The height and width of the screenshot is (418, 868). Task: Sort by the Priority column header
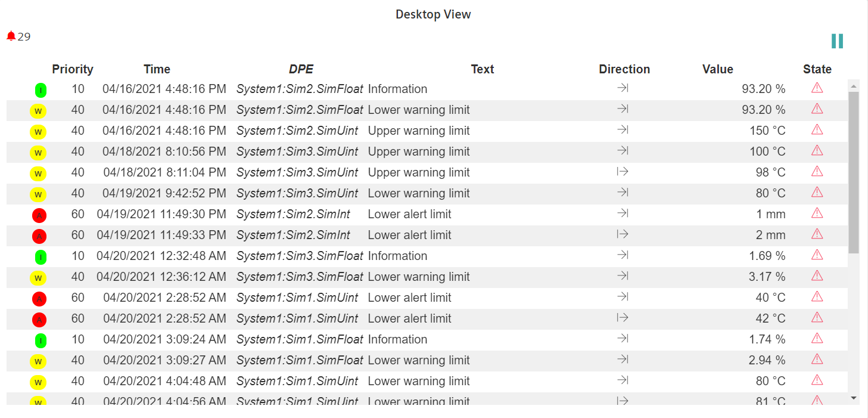point(73,69)
